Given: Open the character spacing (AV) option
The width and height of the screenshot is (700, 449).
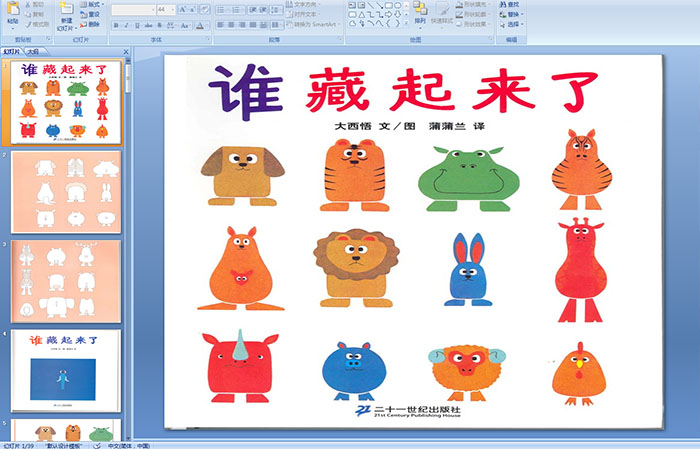Looking at the screenshot, I should pyautogui.click(x=171, y=25).
